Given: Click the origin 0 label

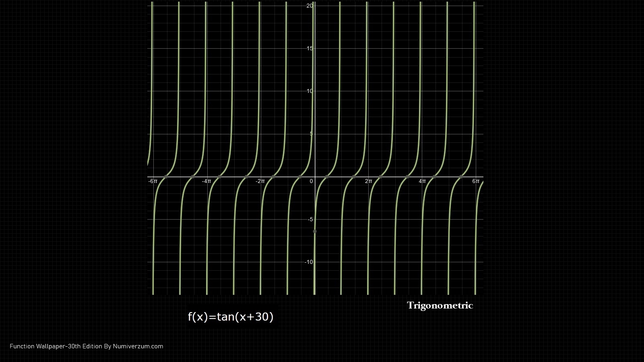Looking at the screenshot, I should 311,181.
